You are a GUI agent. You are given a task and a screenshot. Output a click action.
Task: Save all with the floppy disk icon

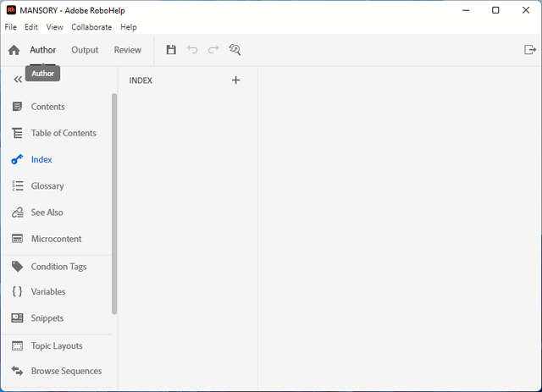[x=171, y=50]
